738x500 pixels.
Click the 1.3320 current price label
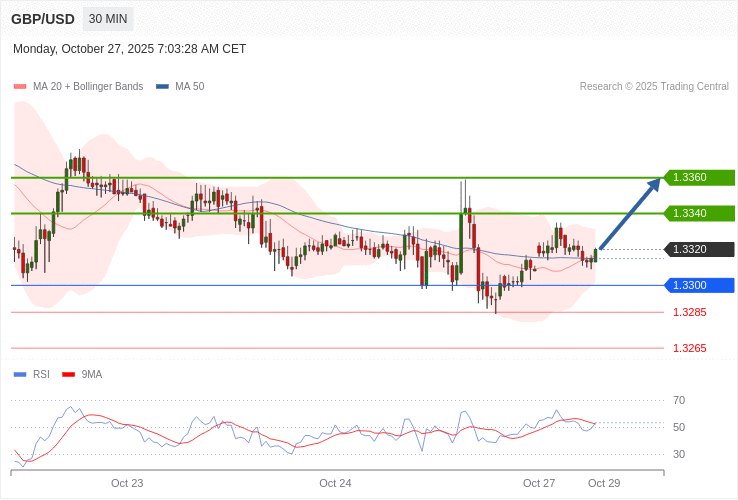[699, 249]
